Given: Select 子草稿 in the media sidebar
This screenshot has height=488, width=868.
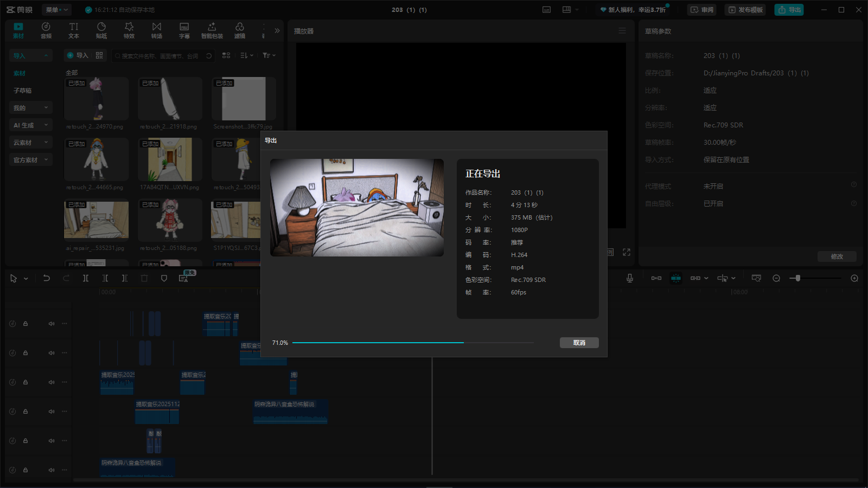Looking at the screenshot, I should point(23,91).
